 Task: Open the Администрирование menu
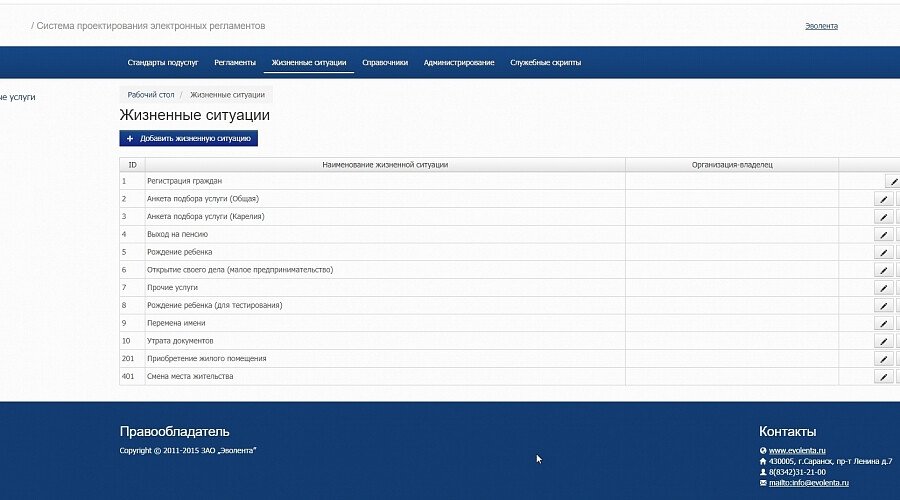pyautogui.click(x=459, y=62)
